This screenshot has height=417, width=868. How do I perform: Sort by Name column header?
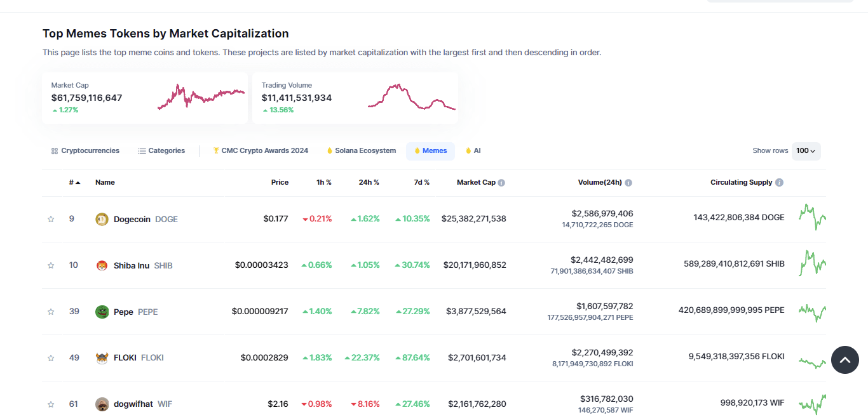click(105, 183)
